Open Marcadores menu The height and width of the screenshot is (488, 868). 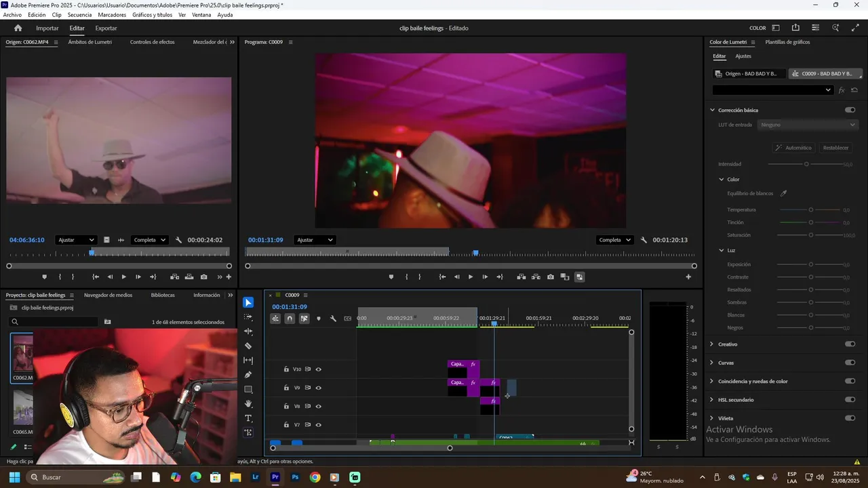(112, 14)
